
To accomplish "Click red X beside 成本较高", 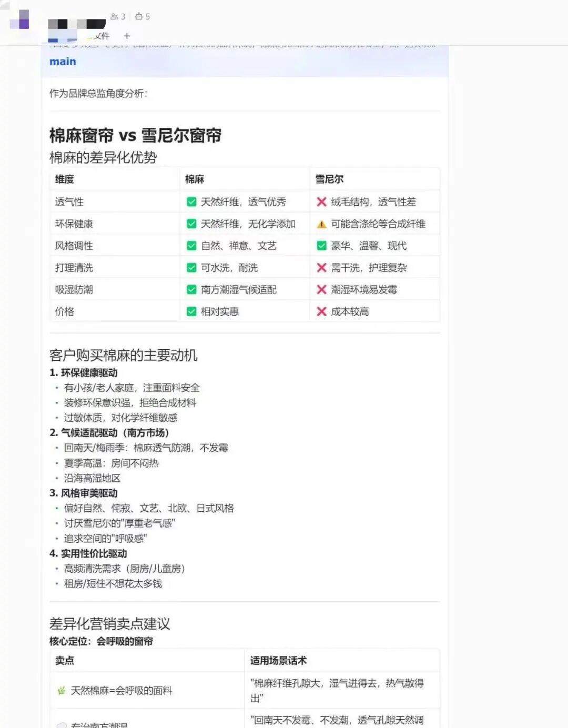I will [321, 311].
